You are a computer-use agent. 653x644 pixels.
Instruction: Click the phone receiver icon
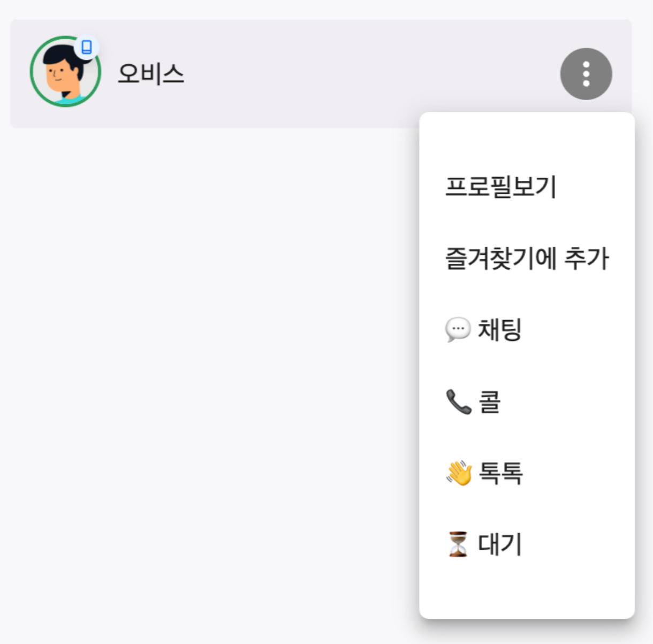coord(458,401)
